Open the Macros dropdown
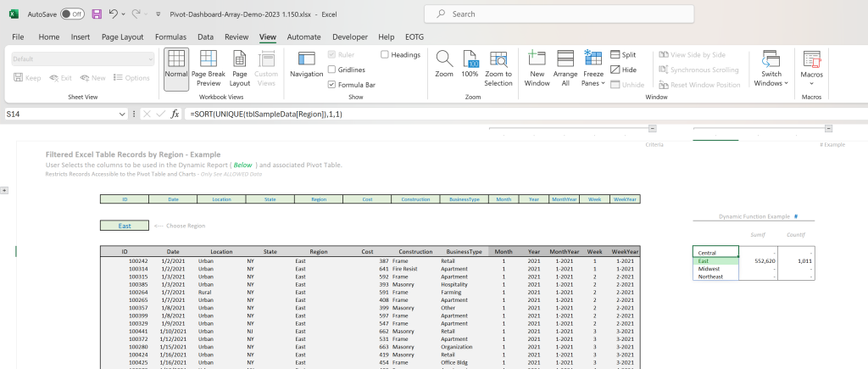 (x=811, y=70)
